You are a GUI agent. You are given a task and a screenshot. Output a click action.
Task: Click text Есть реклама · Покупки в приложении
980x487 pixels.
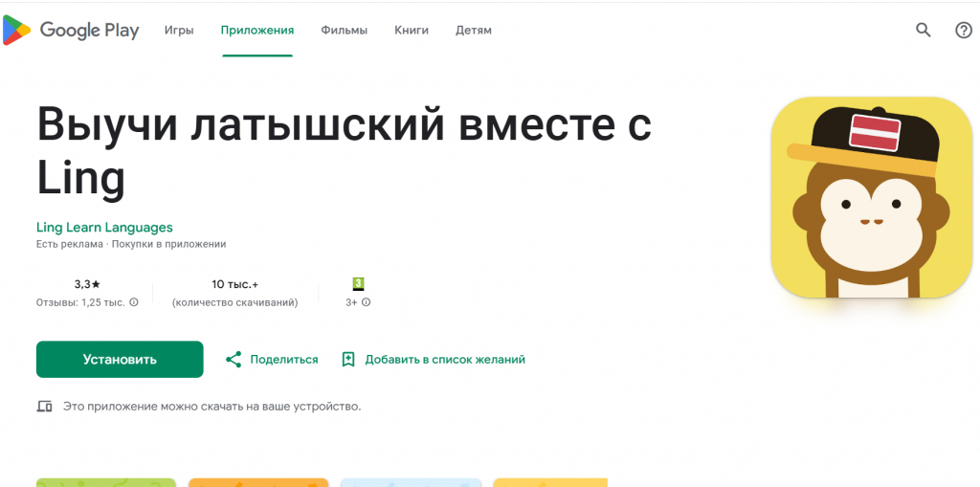[x=131, y=244]
